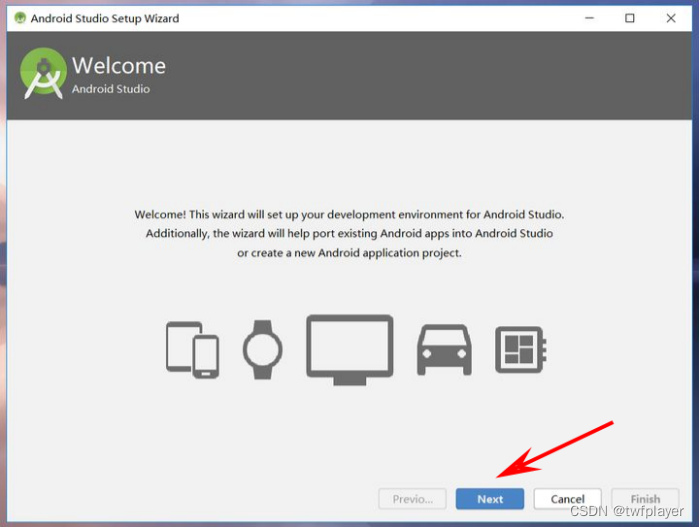699x528 pixels.
Task: Click the car Android Auto icon
Action: tap(444, 350)
